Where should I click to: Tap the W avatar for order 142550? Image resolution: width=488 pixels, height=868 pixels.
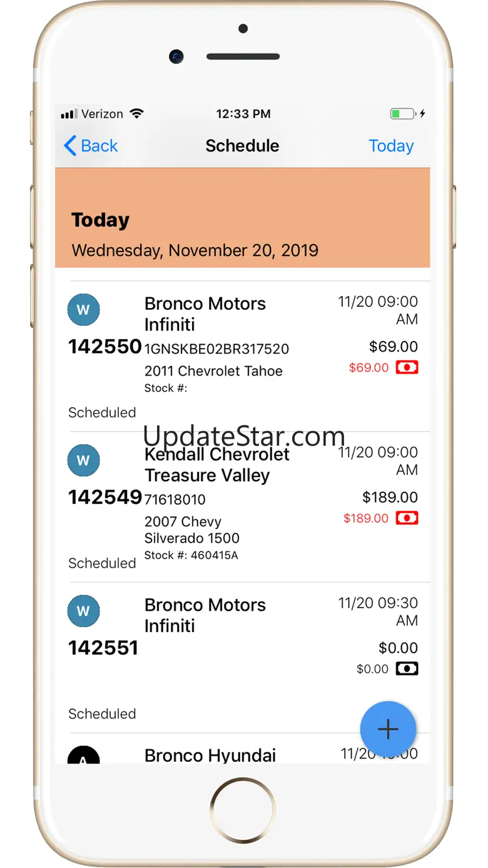[83, 310]
